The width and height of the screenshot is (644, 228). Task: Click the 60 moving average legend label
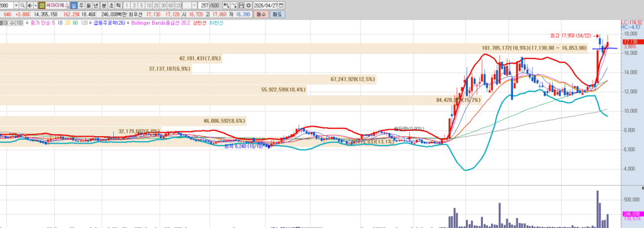75,23
